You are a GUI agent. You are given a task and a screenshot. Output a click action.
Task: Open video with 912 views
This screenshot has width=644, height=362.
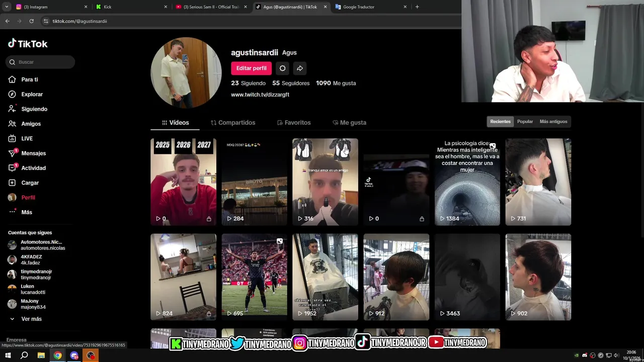point(396,277)
